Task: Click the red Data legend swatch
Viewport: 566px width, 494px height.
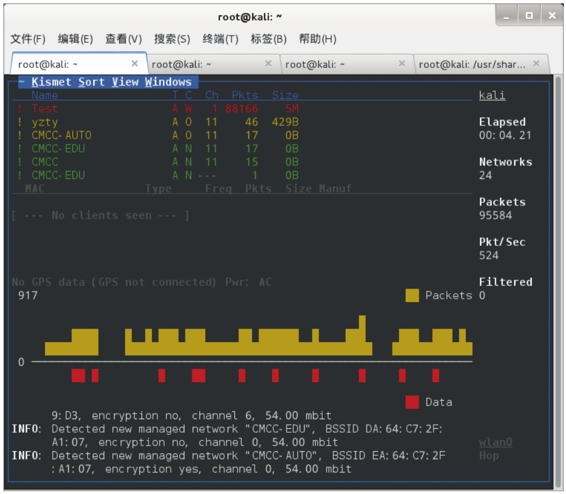Action: [x=412, y=402]
